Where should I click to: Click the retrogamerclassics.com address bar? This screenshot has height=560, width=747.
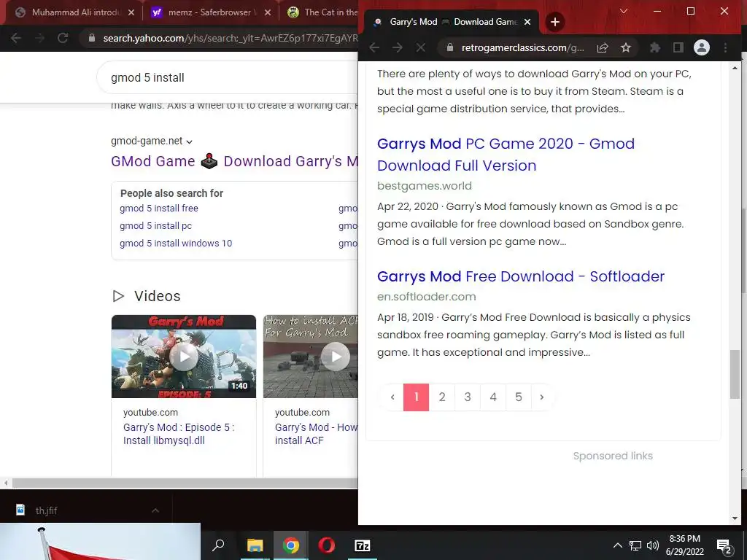click(538, 47)
